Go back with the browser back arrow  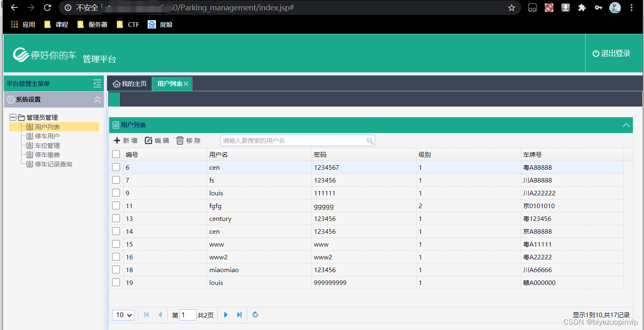click(x=14, y=7)
